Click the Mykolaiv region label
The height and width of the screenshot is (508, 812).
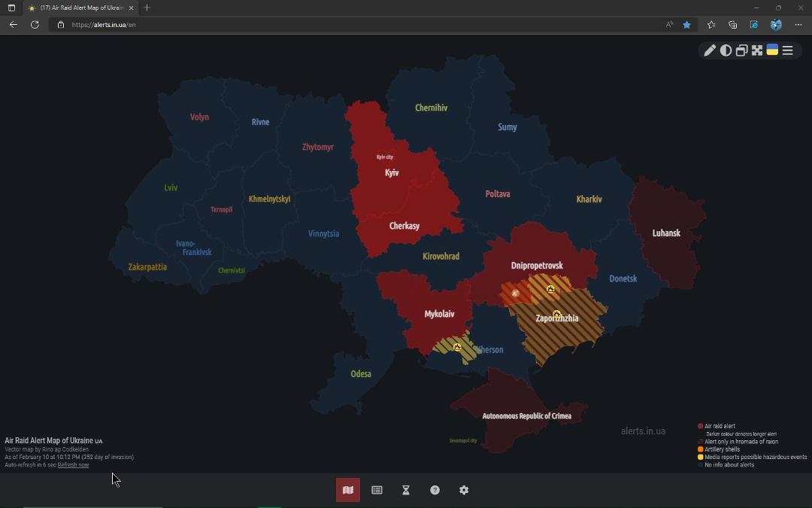(439, 314)
